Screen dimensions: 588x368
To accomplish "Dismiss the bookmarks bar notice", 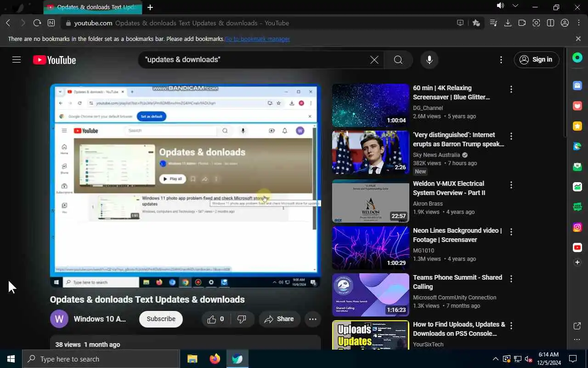I will coord(578,39).
